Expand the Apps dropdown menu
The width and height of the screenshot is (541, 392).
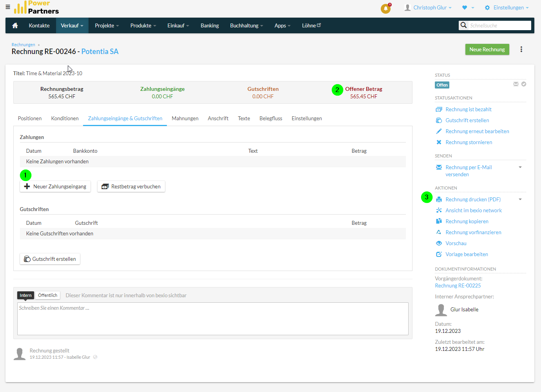click(x=282, y=25)
